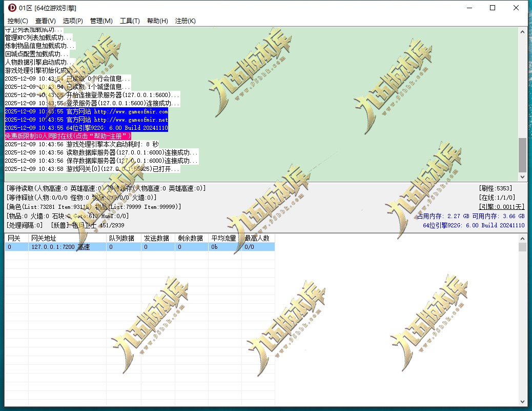Click the 队列数据 column header
The image size is (532, 411).
[124, 238]
